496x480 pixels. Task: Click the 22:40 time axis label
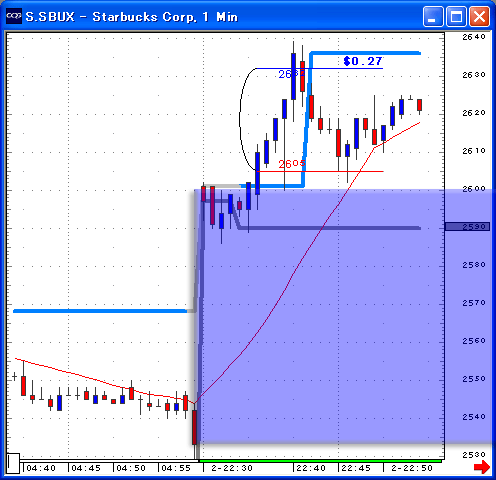pos(311,468)
